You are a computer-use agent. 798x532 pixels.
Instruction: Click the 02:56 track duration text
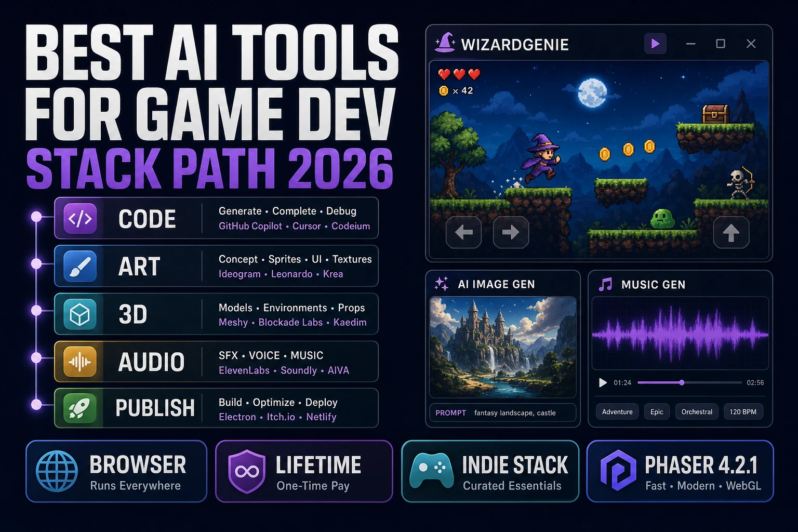[755, 383]
